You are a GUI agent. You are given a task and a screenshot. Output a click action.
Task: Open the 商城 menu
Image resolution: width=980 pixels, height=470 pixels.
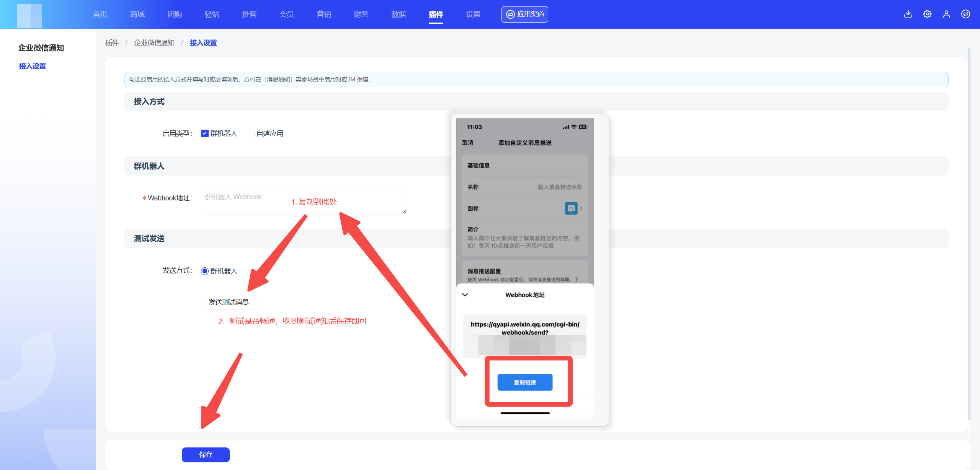tap(137, 14)
